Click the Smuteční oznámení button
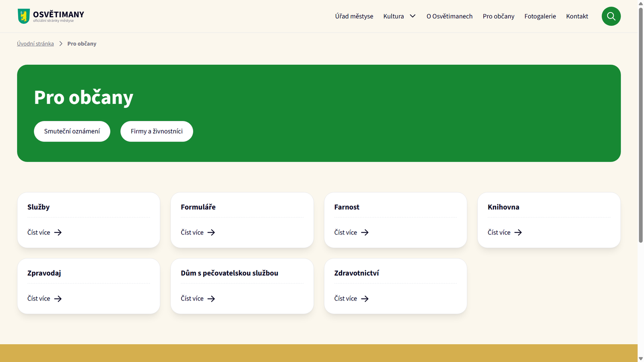644x362 pixels. click(x=72, y=131)
